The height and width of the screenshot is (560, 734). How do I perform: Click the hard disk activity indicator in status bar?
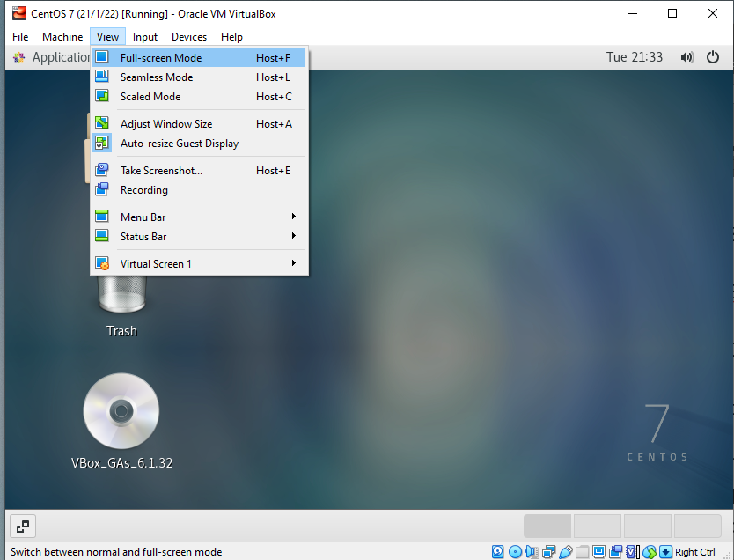(x=497, y=551)
